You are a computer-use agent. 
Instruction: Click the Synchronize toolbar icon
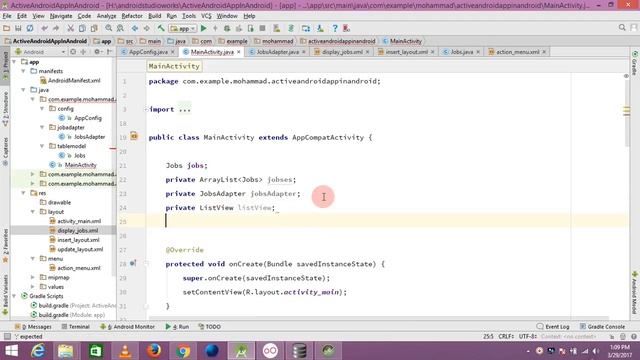(30, 28)
